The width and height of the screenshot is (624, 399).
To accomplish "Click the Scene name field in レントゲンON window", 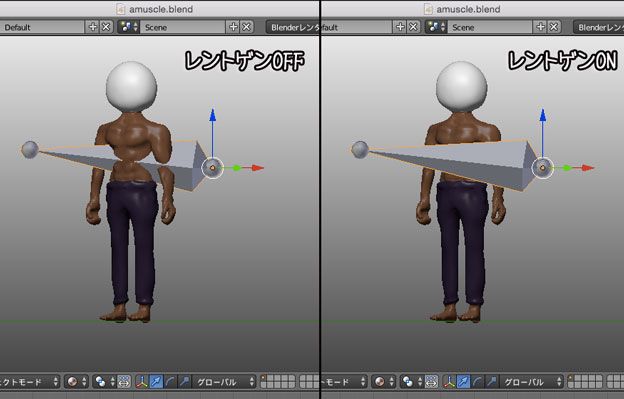I will 490,27.
